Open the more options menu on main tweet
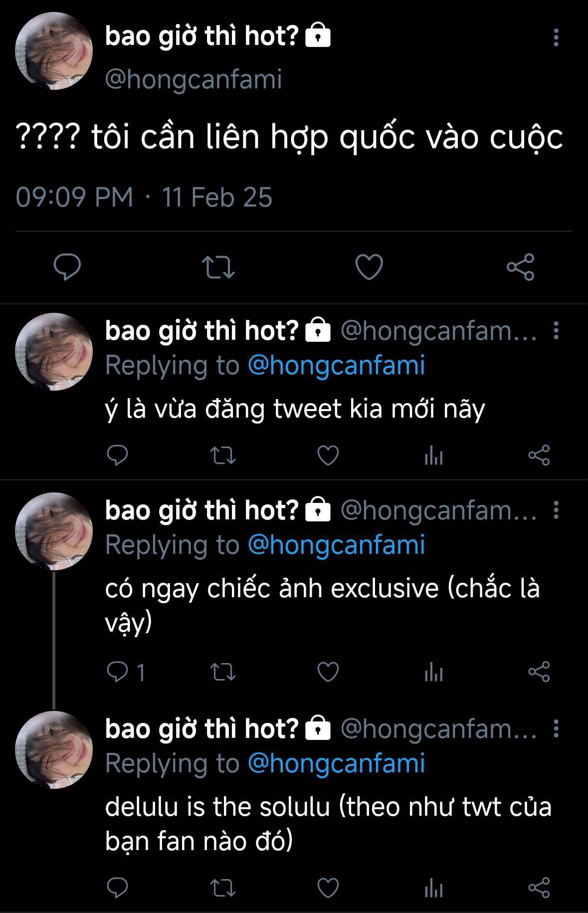 pyautogui.click(x=556, y=38)
